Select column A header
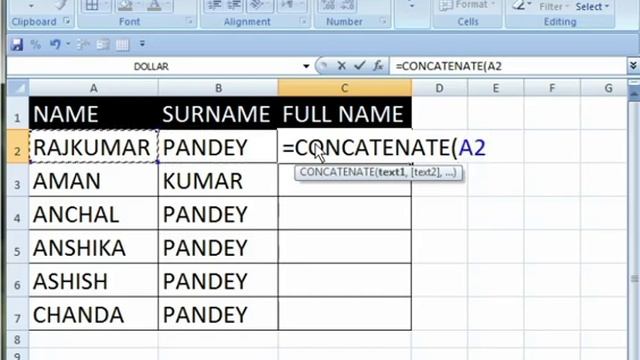The height and width of the screenshot is (360, 640). coord(93,88)
